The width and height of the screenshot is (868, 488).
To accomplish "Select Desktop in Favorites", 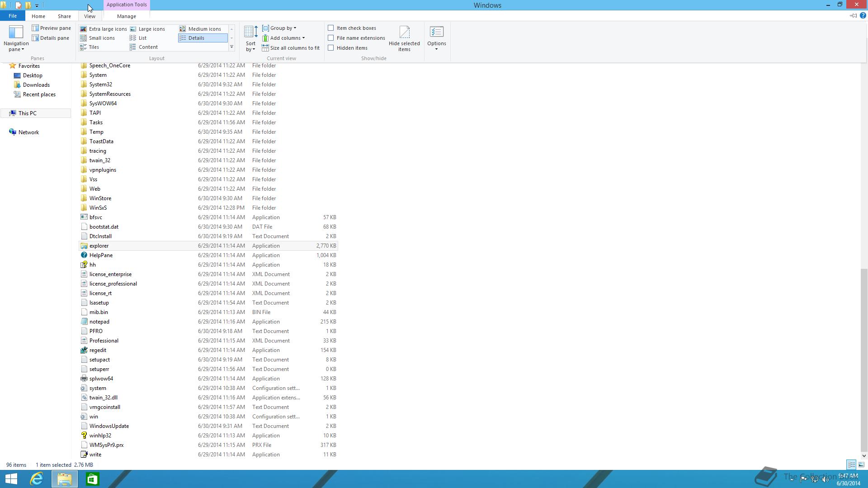I will tap(33, 75).
